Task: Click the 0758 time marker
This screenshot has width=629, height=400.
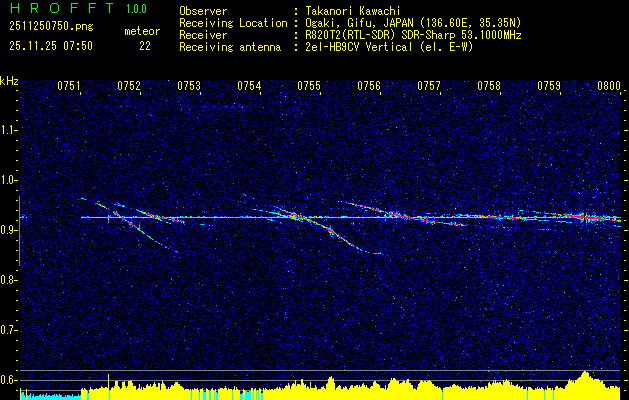Action: point(488,86)
